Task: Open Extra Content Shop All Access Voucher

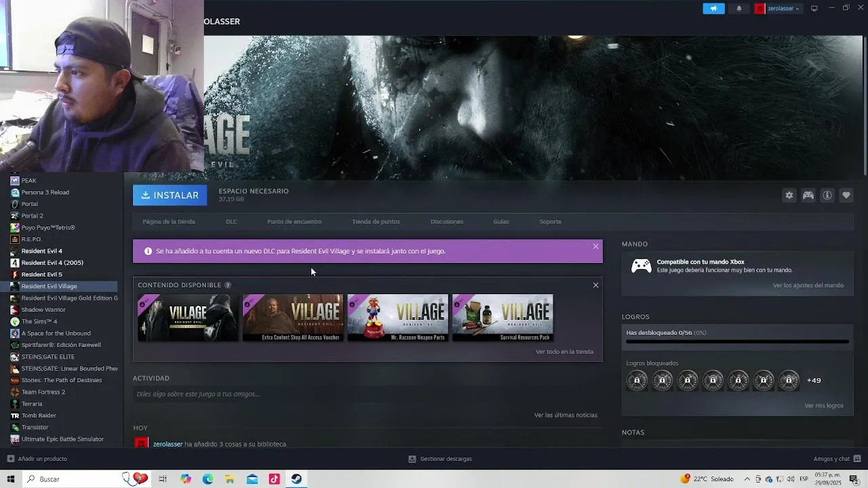Action: (293, 318)
